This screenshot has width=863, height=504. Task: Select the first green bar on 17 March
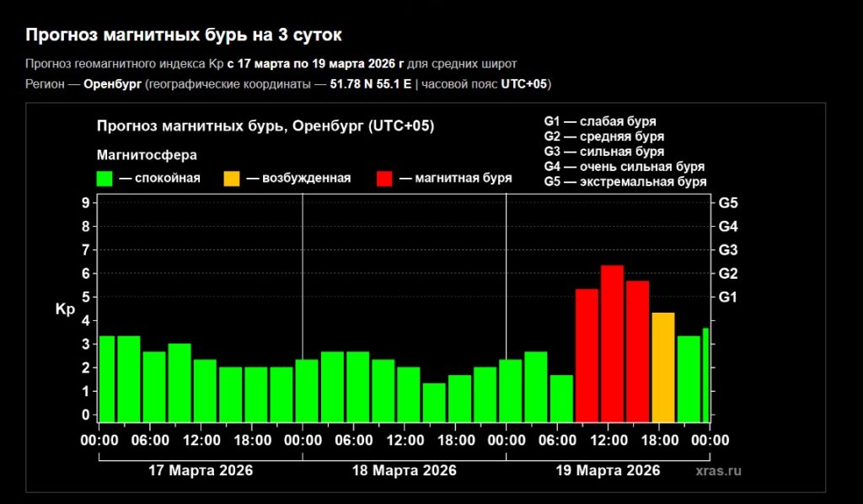(106, 378)
